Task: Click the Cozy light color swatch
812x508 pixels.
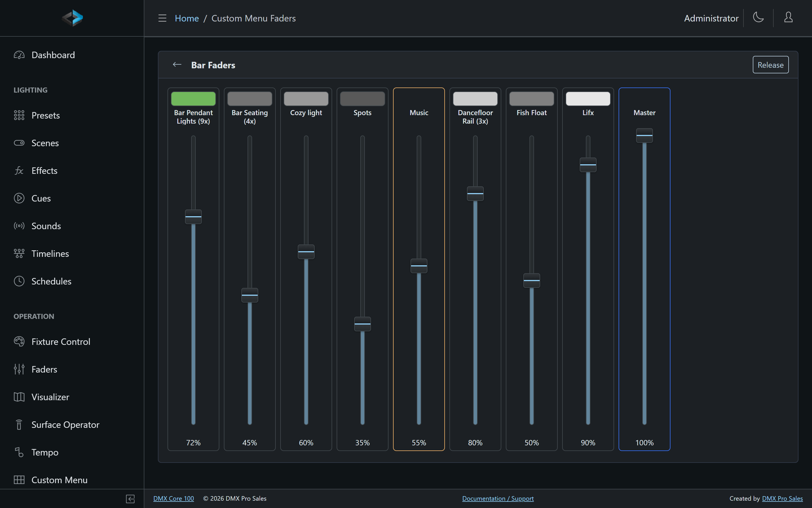Action: pyautogui.click(x=306, y=99)
